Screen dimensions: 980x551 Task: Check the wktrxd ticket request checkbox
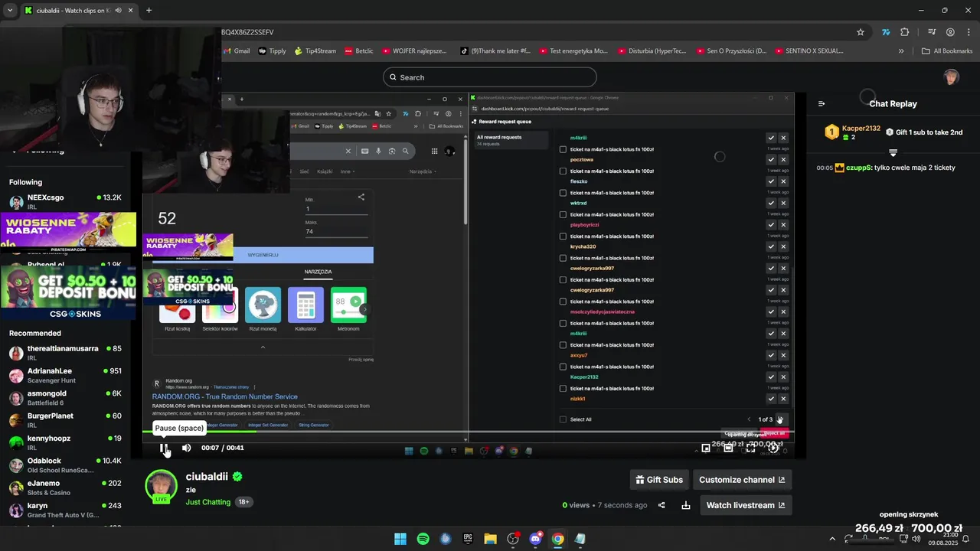pyautogui.click(x=563, y=193)
